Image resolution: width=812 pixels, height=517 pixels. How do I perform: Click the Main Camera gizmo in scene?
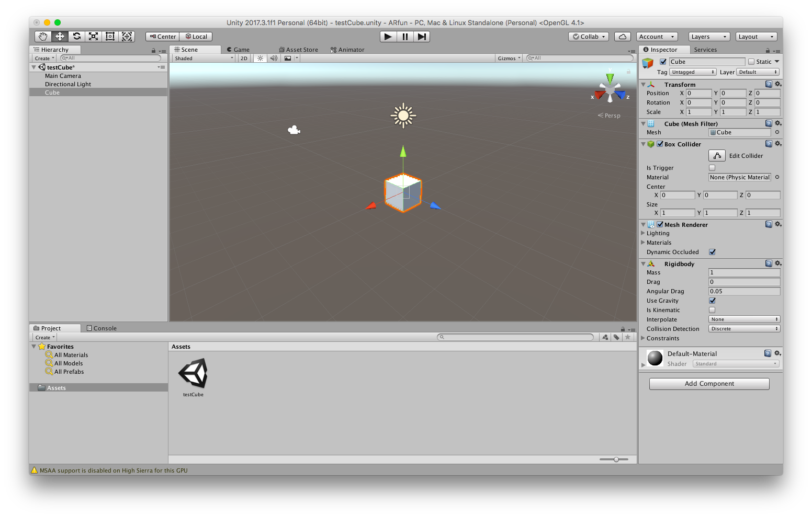(x=294, y=130)
